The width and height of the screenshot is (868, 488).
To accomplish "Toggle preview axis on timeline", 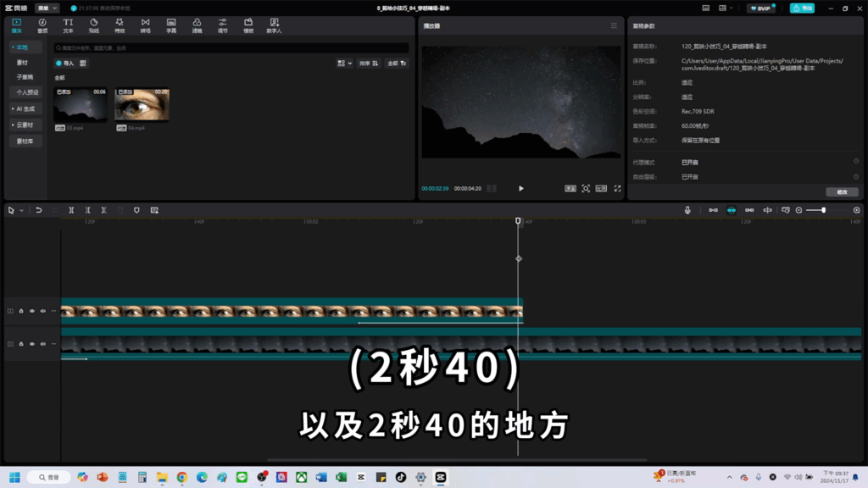I will point(767,210).
